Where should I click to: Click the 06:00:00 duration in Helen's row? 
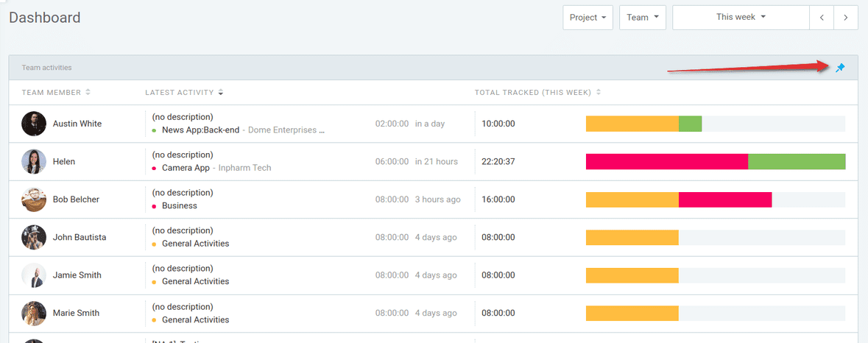(392, 161)
